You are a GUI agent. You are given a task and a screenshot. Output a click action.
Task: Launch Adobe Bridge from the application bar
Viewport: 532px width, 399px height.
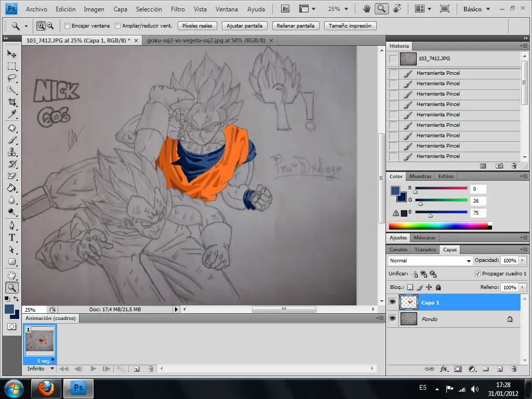pos(285,9)
